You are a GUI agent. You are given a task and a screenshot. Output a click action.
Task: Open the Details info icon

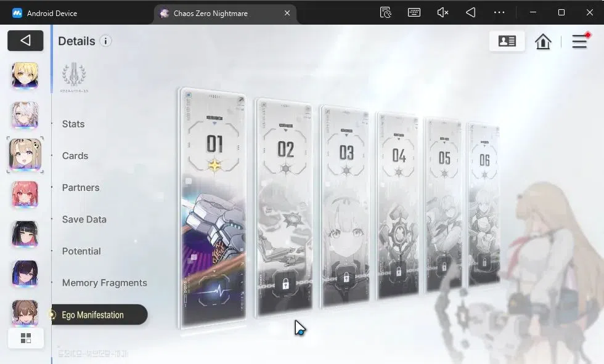[105, 41]
